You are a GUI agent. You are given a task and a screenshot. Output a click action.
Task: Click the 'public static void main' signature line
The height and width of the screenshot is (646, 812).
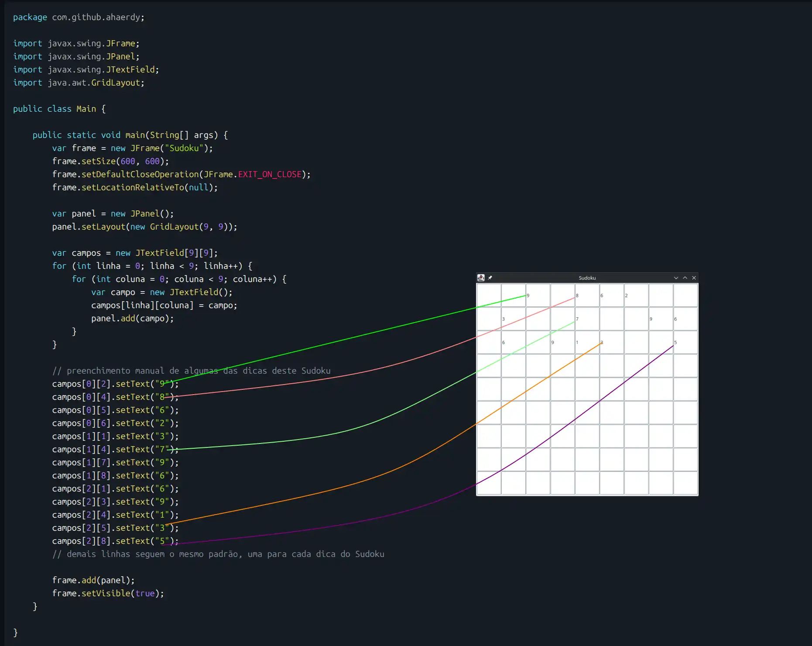tap(130, 135)
